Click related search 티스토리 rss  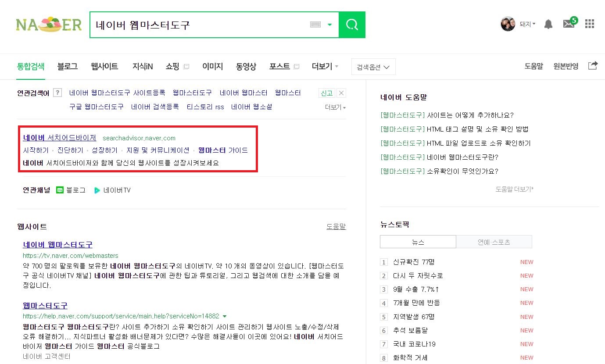pyautogui.click(x=205, y=107)
